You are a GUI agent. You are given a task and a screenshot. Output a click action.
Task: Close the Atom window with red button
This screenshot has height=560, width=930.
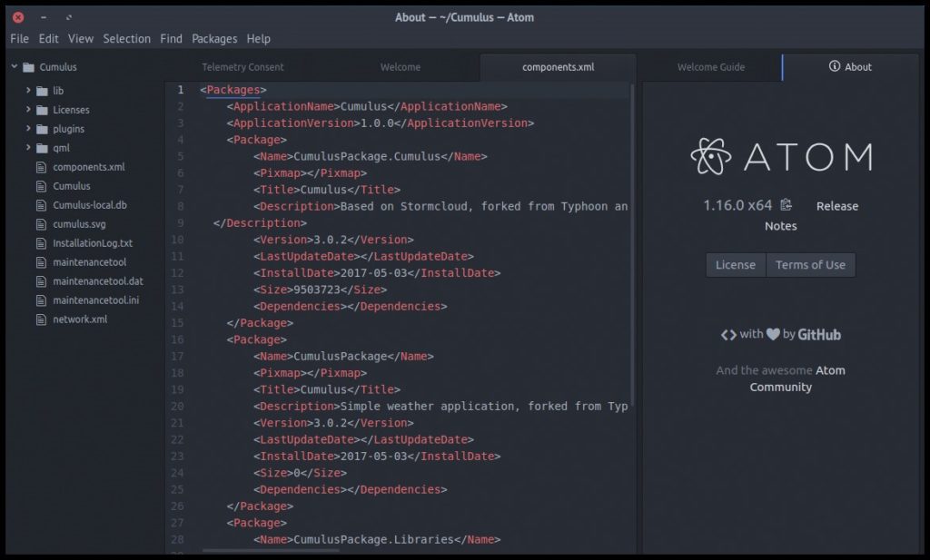(18, 17)
